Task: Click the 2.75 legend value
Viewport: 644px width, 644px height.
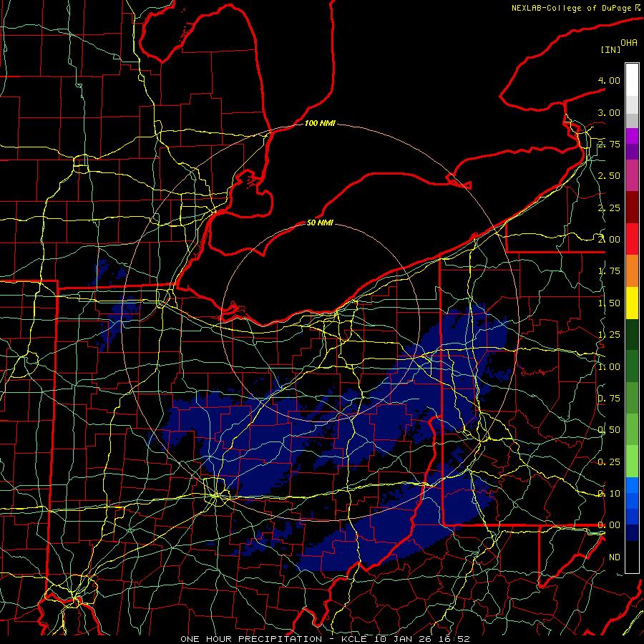Action: (x=609, y=144)
